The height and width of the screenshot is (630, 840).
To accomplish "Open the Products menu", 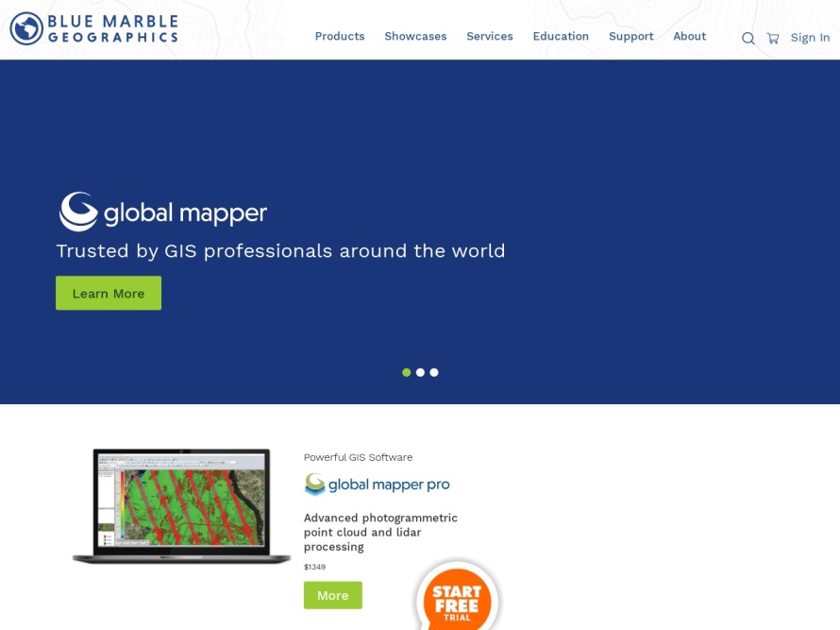I will (x=340, y=36).
